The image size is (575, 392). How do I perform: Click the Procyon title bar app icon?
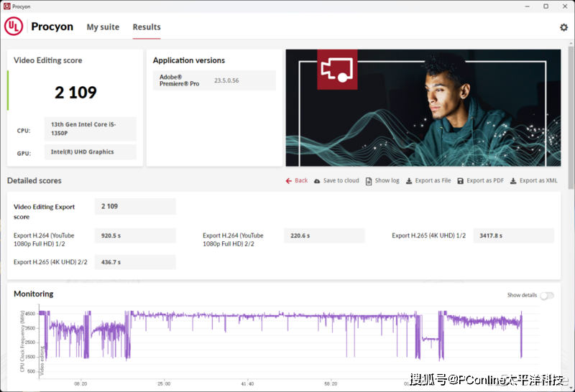point(6,6)
